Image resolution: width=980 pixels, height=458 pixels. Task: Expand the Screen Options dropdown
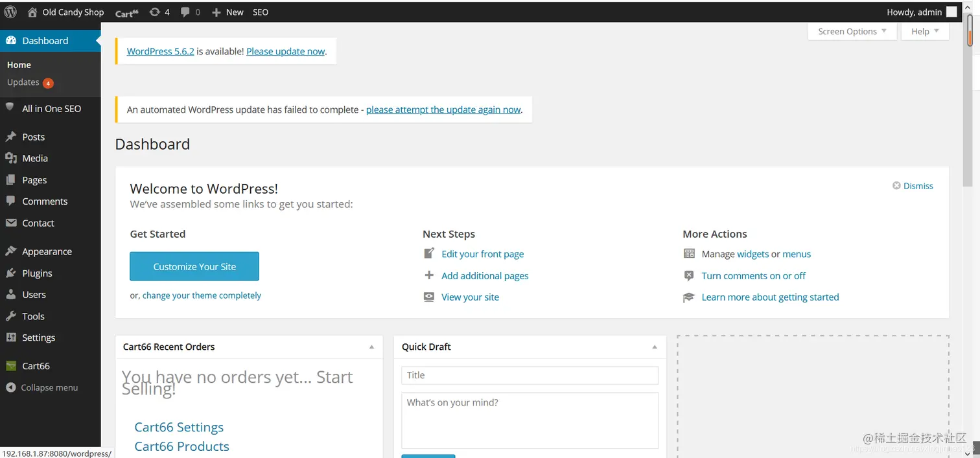(x=852, y=31)
